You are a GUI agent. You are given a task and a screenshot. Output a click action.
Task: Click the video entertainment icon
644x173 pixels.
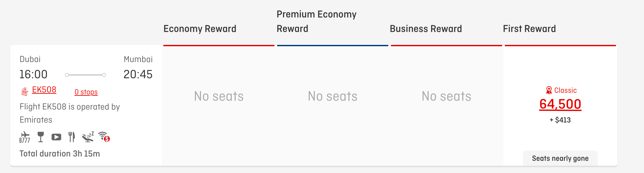[x=56, y=137]
